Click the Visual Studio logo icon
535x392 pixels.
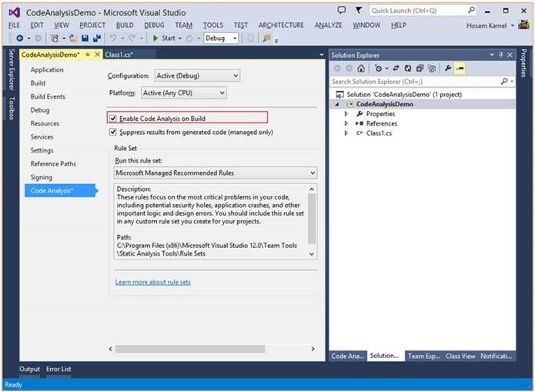tap(15, 12)
